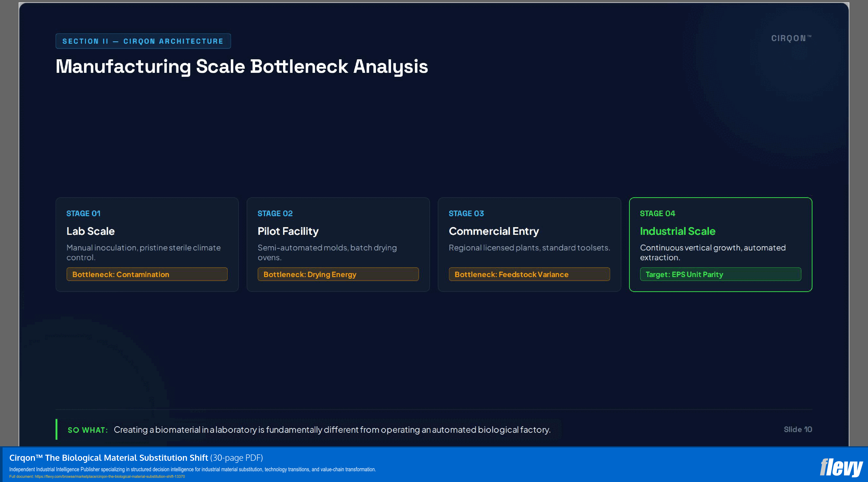Click the CIRQON brand mark in the slide header
Screen dimensions: 868x482
click(x=791, y=39)
